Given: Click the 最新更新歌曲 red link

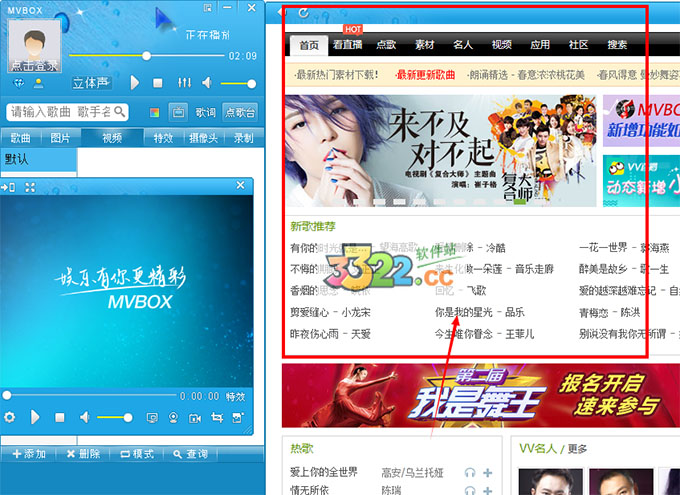Looking at the screenshot, I should 425,75.
